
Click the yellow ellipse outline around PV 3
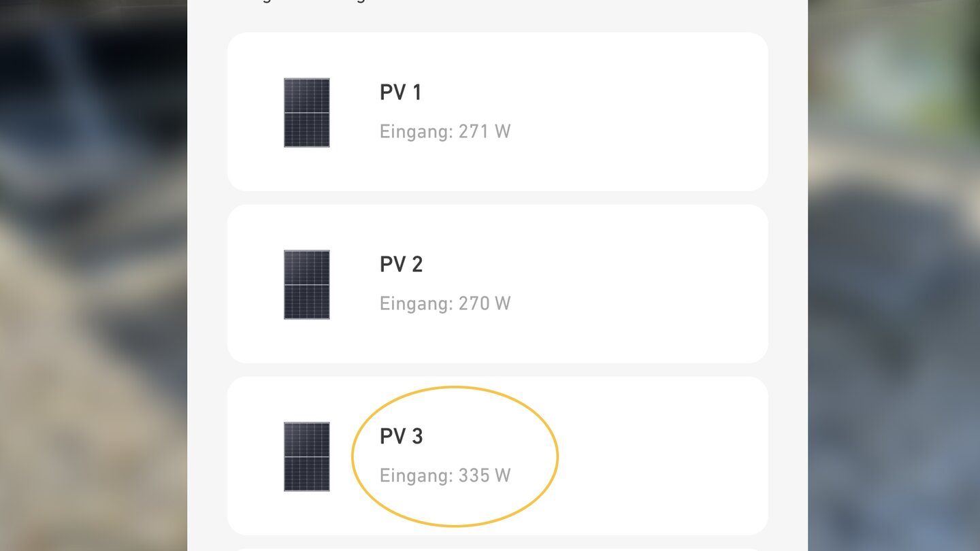click(x=557, y=456)
